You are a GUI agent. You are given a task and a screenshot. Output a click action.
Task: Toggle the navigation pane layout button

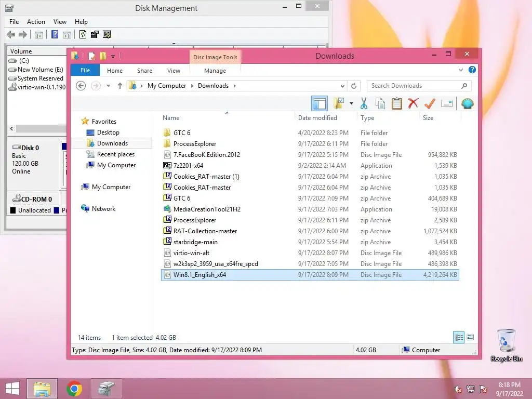pos(320,103)
